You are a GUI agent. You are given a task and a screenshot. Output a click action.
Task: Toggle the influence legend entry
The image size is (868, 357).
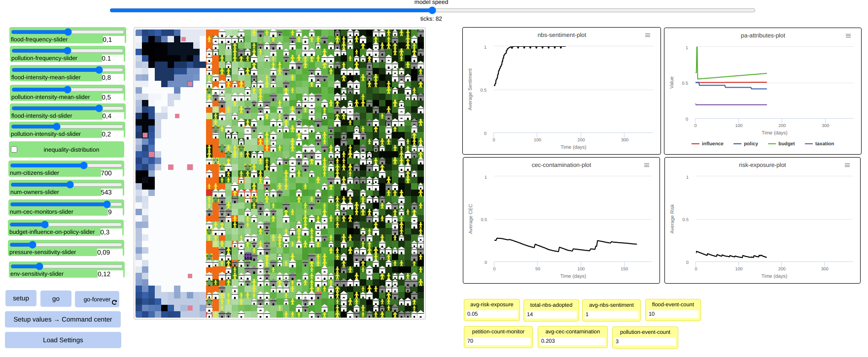click(x=707, y=144)
